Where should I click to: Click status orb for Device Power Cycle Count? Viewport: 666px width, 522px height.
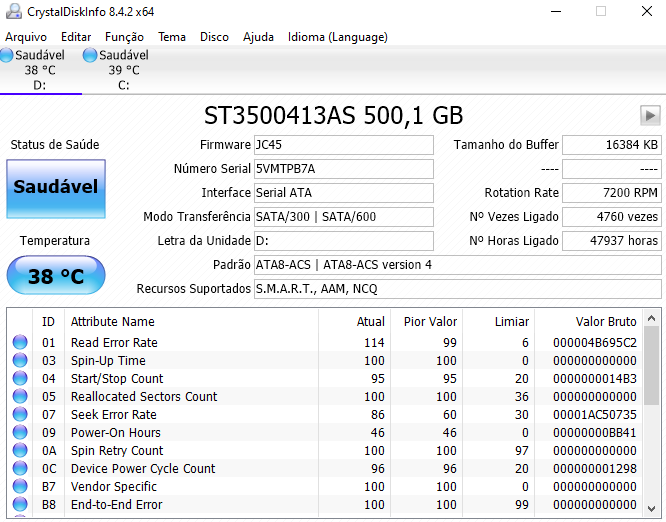[x=20, y=468]
